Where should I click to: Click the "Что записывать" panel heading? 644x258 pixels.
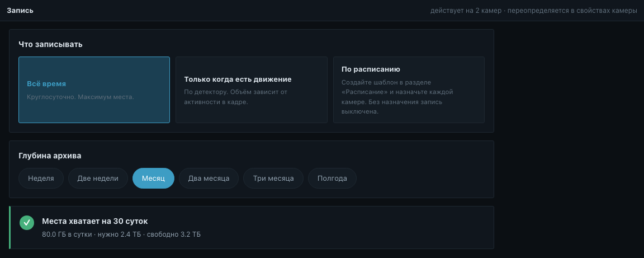(x=50, y=44)
